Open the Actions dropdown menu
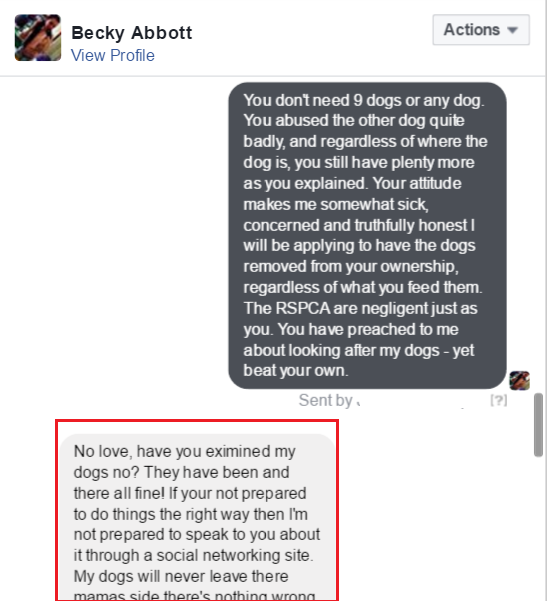The width and height of the screenshot is (547, 601). click(x=481, y=30)
